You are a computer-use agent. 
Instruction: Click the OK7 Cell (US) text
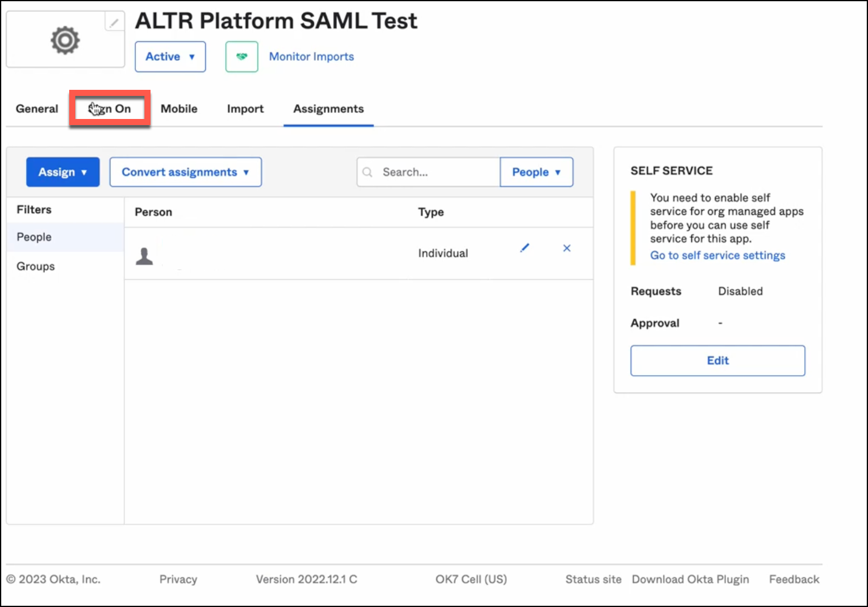click(471, 579)
